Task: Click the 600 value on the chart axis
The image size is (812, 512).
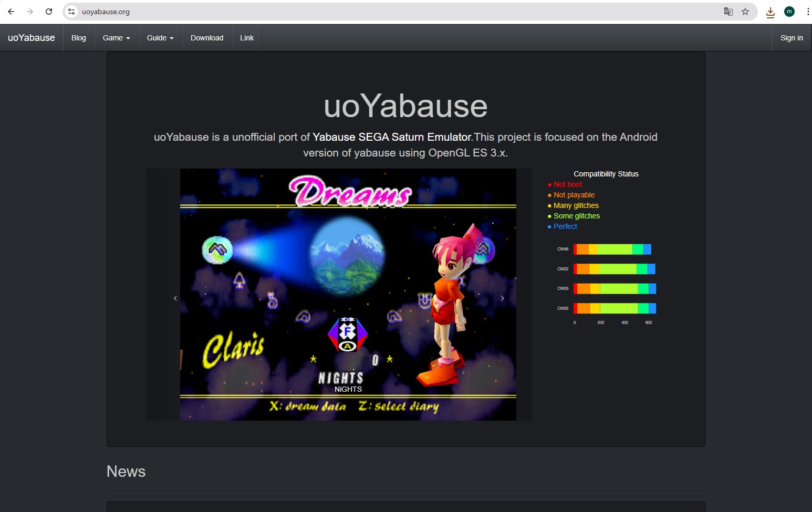Action: (x=649, y=322)
